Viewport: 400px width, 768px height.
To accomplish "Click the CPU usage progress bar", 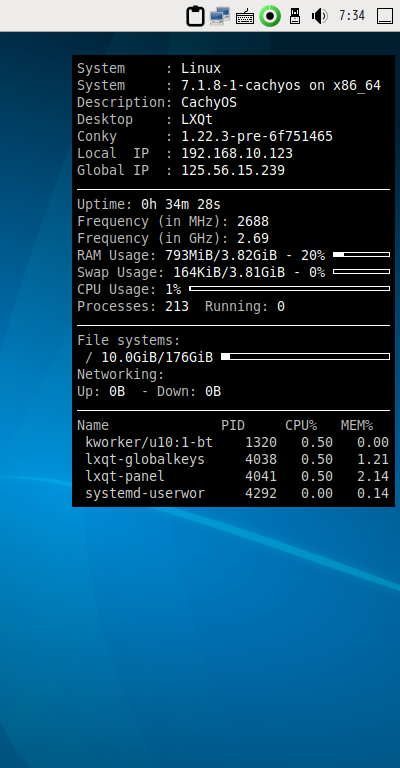I will click(x=289, y=289).
